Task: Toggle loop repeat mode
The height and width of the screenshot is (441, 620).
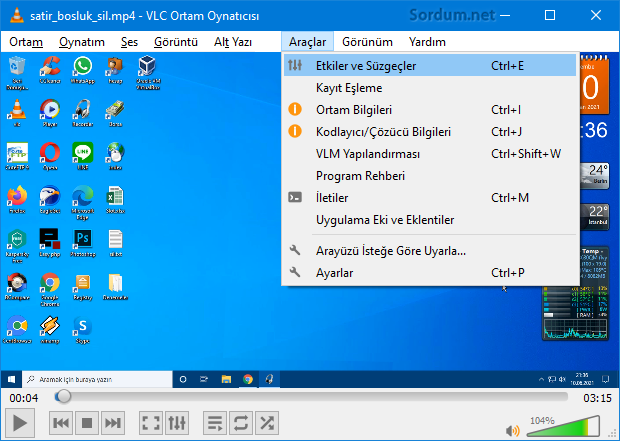Action: coord(241,423)
